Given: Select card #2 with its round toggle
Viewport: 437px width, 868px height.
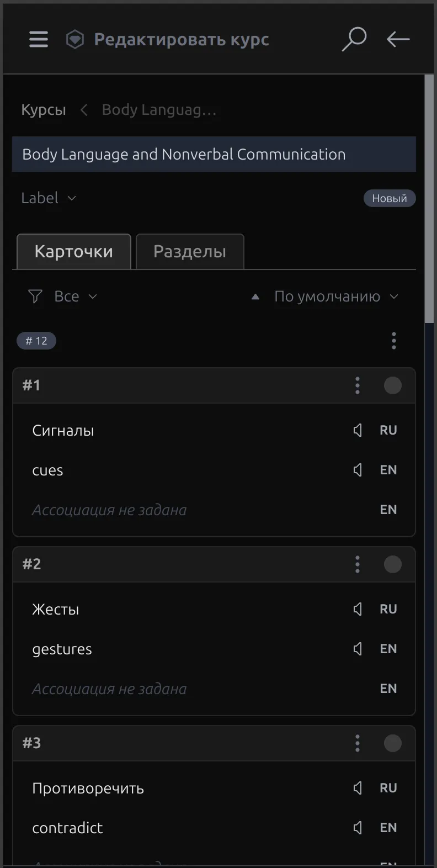Looking at the screenshot, I should pos(392,564).
